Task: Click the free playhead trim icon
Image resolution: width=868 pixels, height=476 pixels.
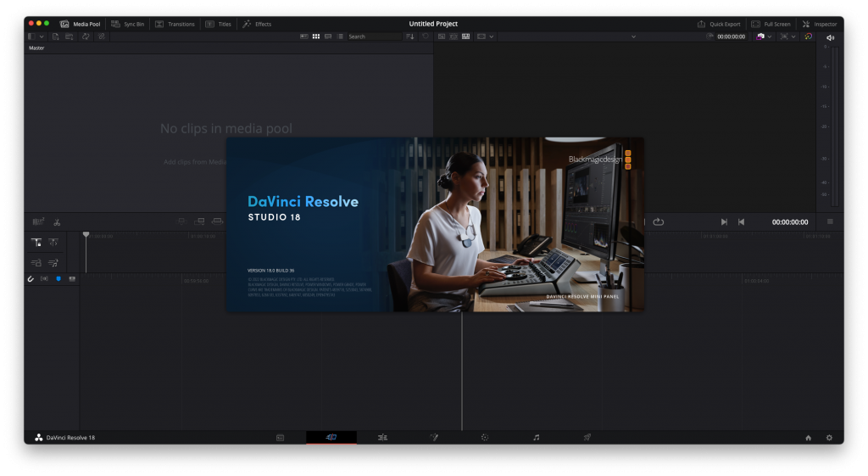Action: (53, 243)
